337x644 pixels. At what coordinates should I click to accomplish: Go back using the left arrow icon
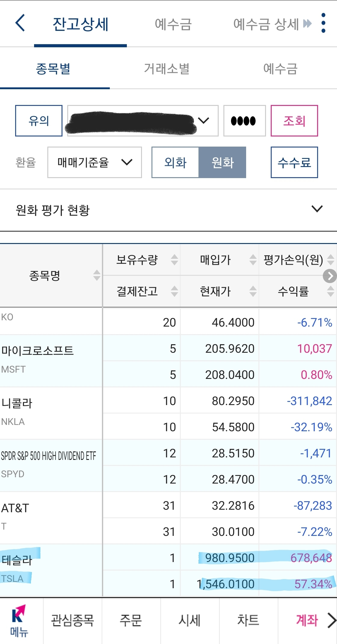pos(20,23)
